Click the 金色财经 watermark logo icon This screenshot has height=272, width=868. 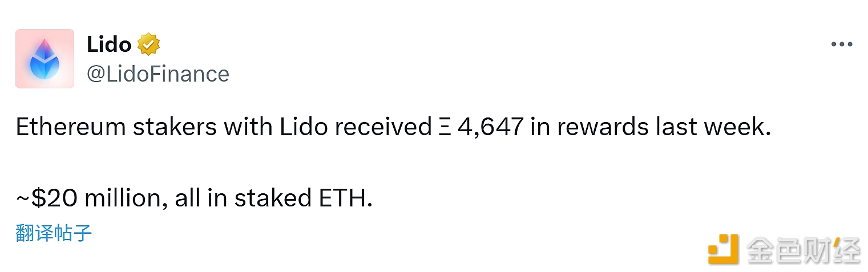coord(723,249)
